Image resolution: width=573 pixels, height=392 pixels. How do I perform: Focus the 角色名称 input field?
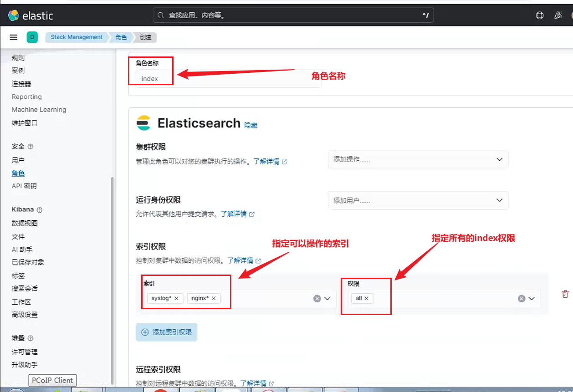[x=229, y=79]
